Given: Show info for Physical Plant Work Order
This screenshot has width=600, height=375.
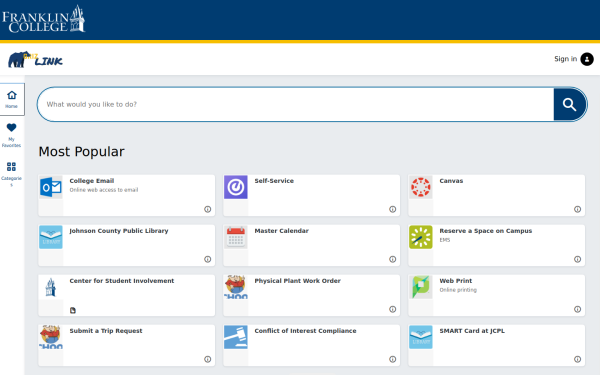Looking at the screenshot, I should (393, 309).
